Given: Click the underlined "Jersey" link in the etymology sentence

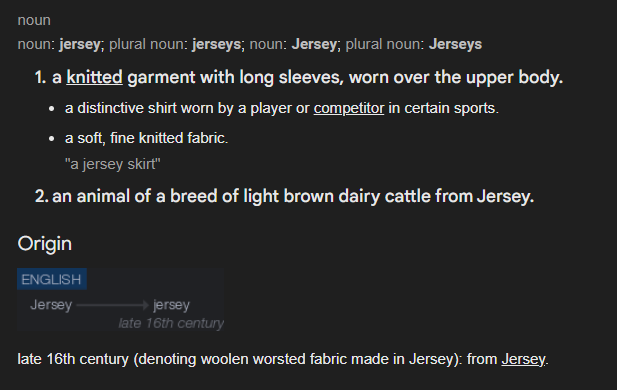Looking at the screenshot, I should tap(523, 359).
